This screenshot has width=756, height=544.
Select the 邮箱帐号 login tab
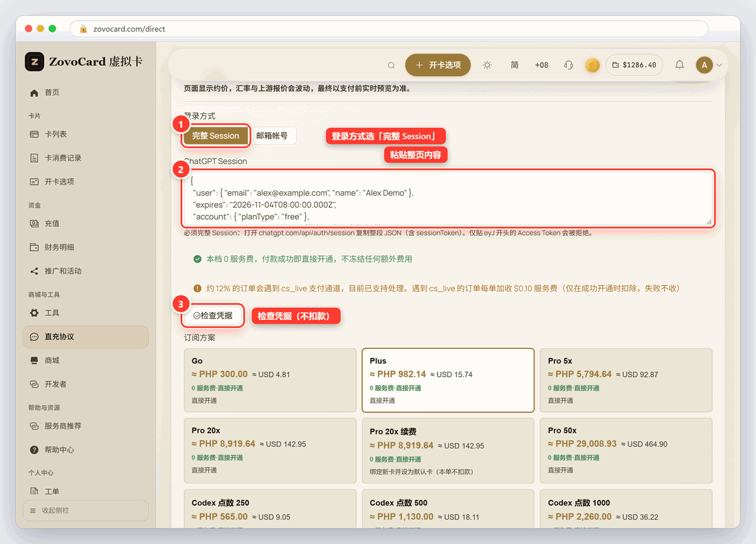272,136
